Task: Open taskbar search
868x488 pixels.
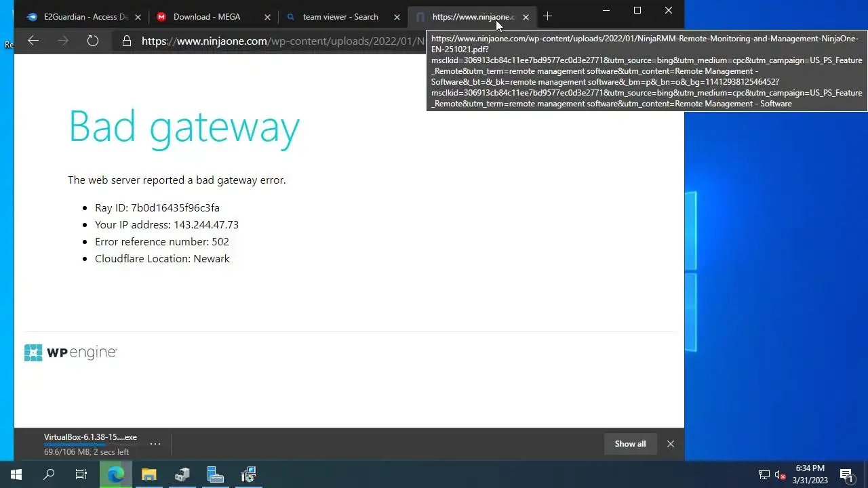Action: point(49,474)
